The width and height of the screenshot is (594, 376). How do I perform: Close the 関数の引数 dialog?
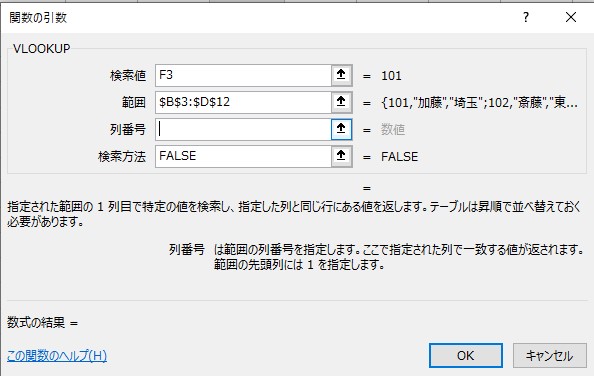[571, 17]
